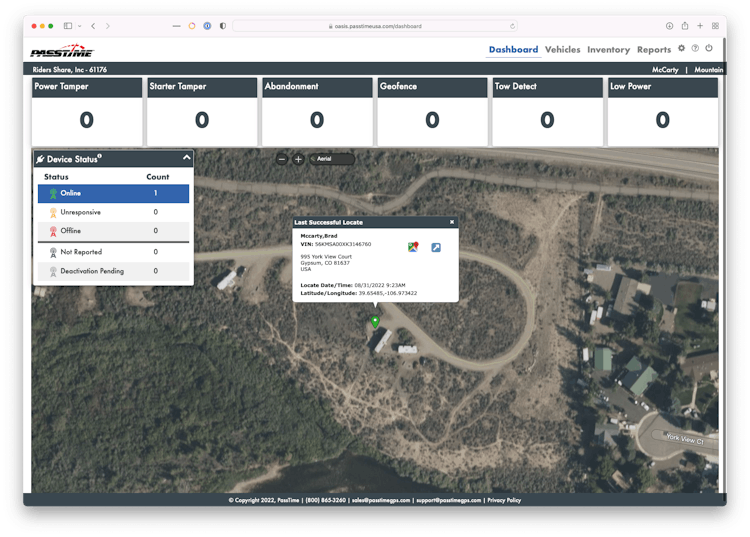Click the Privacy Policy footer link
This screenshot has height=537, width=750.
click(503, 500)
